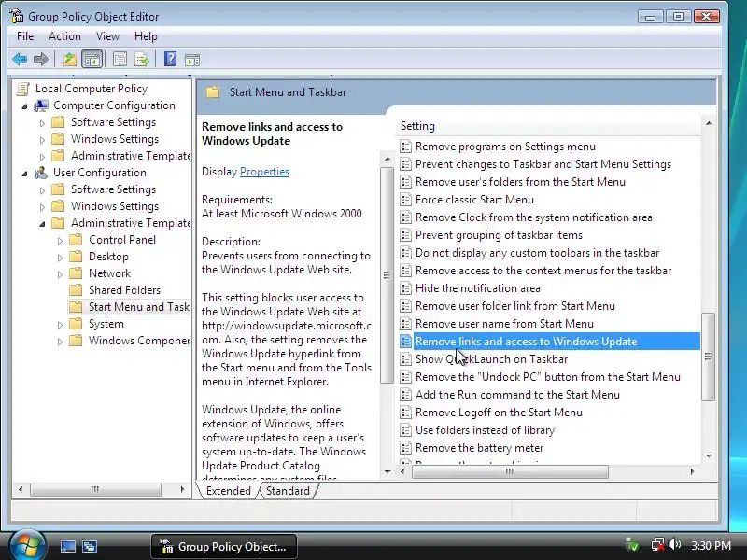Click Group Policy Object taskbar button
This screenshot has height=560, width=747.
(224, 546)
